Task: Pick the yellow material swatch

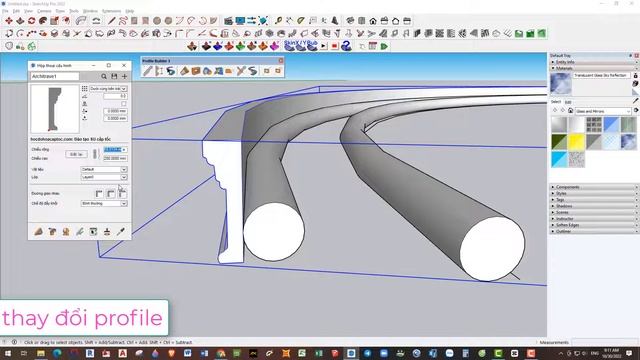Action: [576, 142]
